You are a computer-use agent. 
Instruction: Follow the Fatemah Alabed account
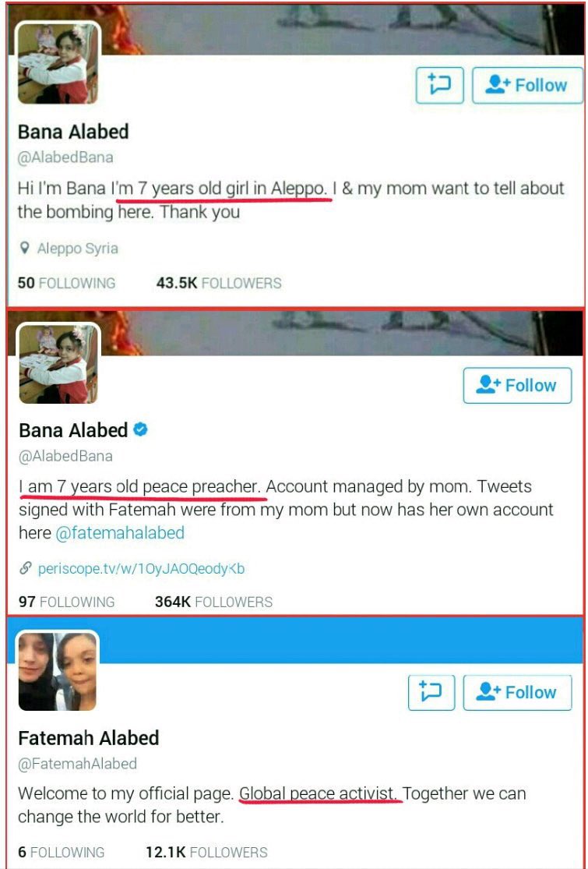pos(518,692)
